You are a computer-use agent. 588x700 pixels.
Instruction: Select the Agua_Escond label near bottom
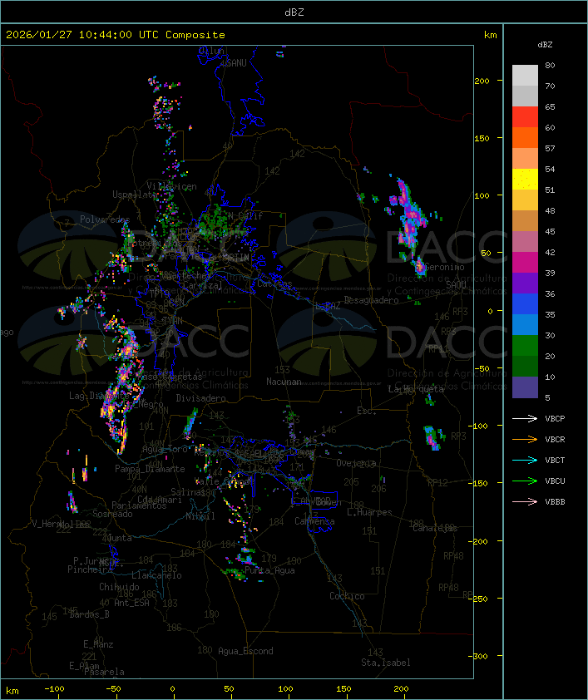pos(245,651)
